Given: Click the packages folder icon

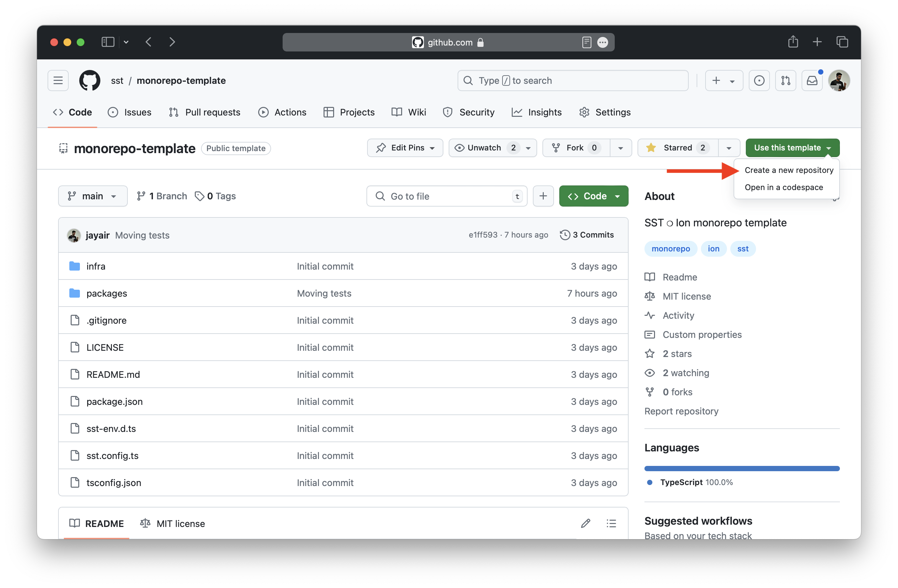Looking at the screenshot, I should [75, 293].
